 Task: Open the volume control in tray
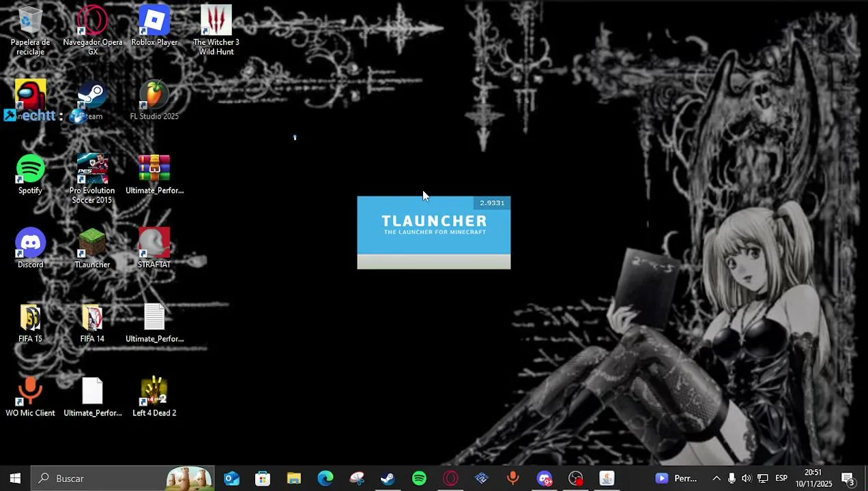click(x=747, y=479)
